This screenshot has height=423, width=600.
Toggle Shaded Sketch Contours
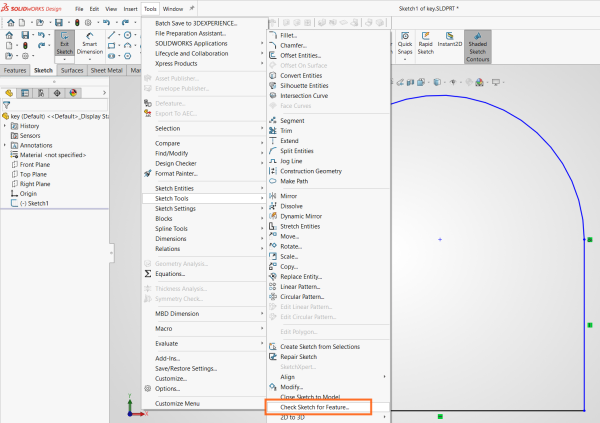pyautogui.click(x=478, y=47)
